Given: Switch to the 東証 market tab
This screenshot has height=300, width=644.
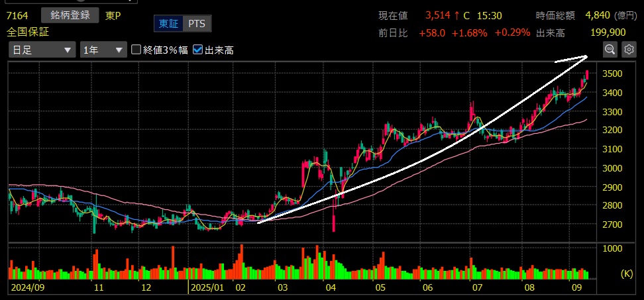Looking at the screenshot, I should coord(168,24).
